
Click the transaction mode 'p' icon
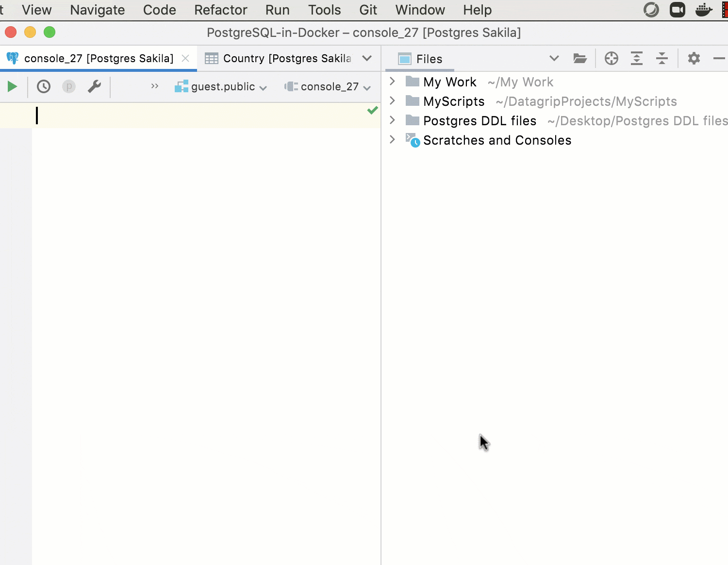coord(69,86)
